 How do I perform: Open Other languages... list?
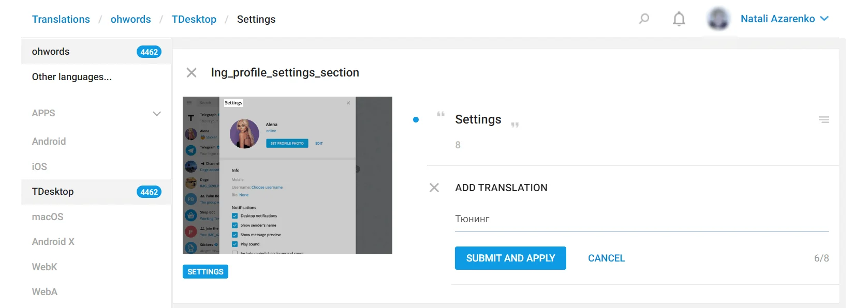point(72,77)
